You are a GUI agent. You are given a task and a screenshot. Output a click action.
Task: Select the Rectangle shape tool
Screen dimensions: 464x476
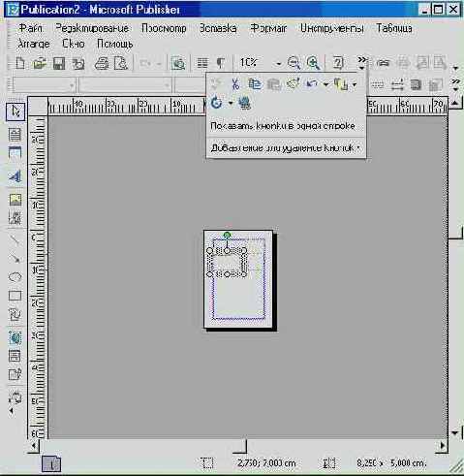click(x=15, y=296)
